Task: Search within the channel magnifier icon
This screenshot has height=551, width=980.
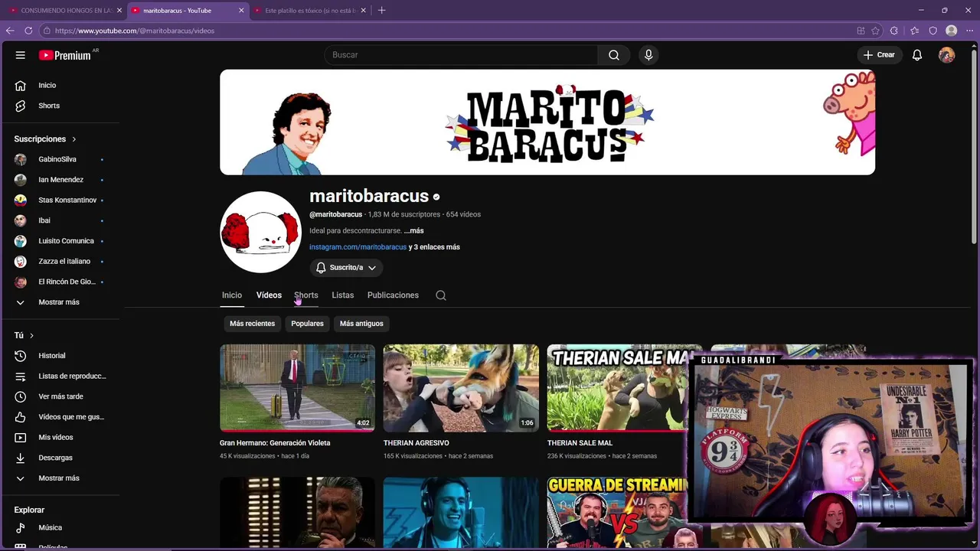Action: coord(441,295)
